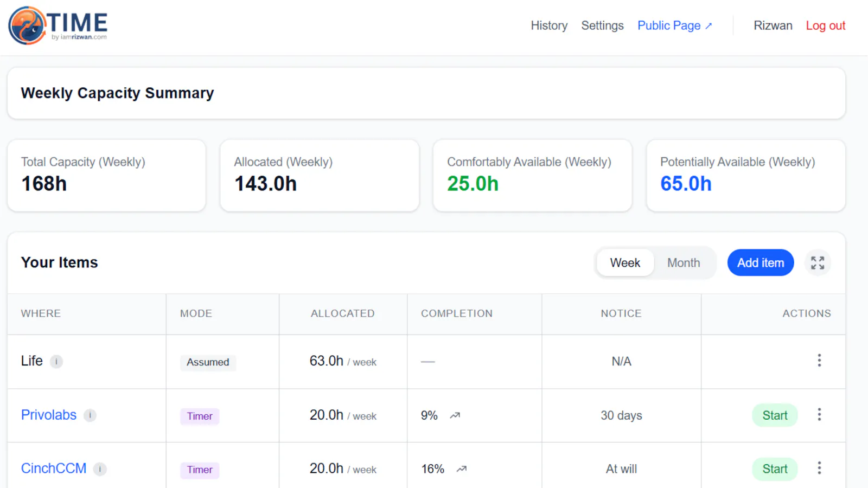The image size is (868, 488).
Task: Click the Weekly Capacity Summary heading
Action: click(x=117, y=93)
